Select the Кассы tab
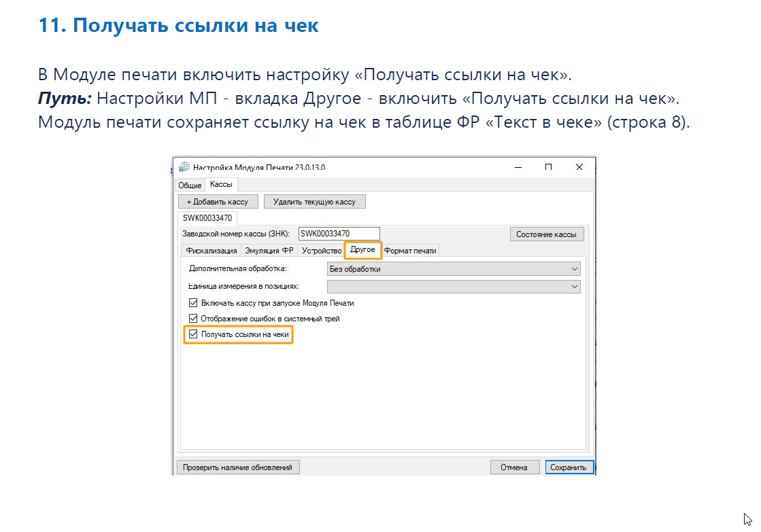This screenshot has width=761, height=532. 221,184
